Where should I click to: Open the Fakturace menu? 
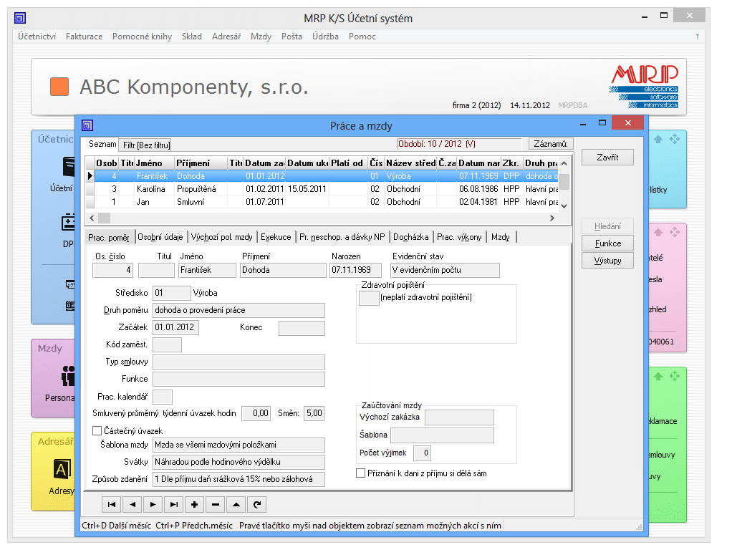click(84, 37)
